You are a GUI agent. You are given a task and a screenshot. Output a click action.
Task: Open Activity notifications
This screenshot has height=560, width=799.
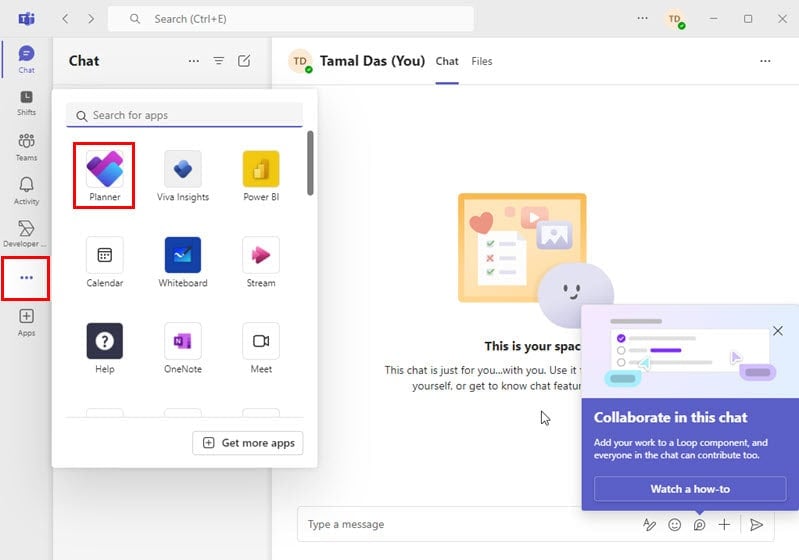[x=26, y=191]
